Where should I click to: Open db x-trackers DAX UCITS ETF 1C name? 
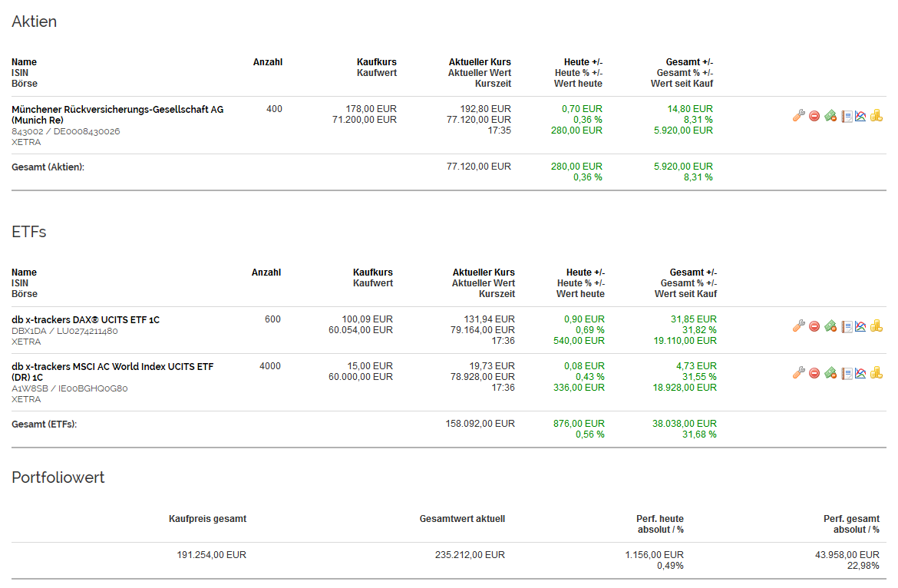coord(85,319)
